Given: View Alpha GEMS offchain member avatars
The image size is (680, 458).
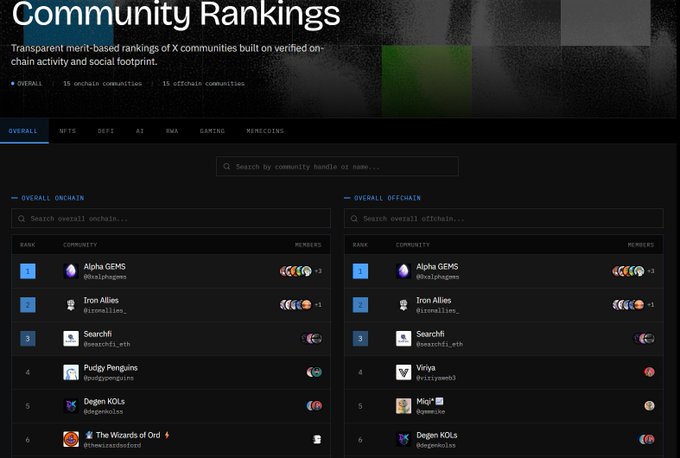Looking at the screenshot, I should pos(628,271).
